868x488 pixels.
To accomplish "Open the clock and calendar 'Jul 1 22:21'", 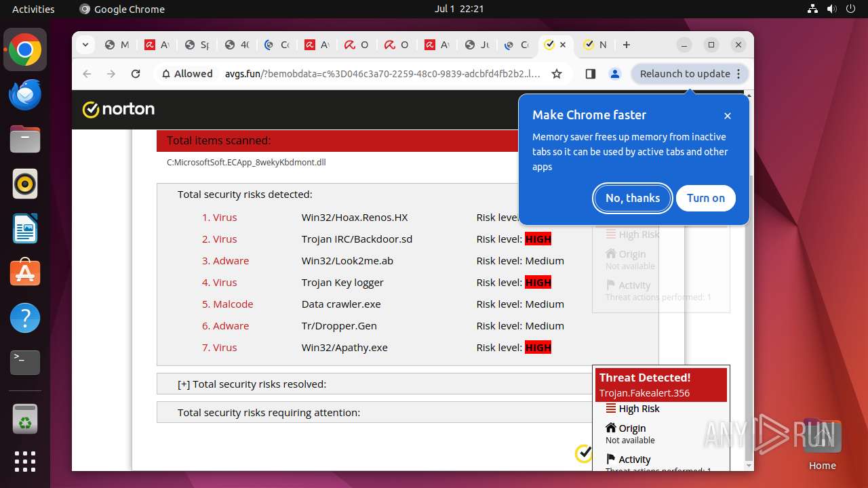I will (459, 9).
